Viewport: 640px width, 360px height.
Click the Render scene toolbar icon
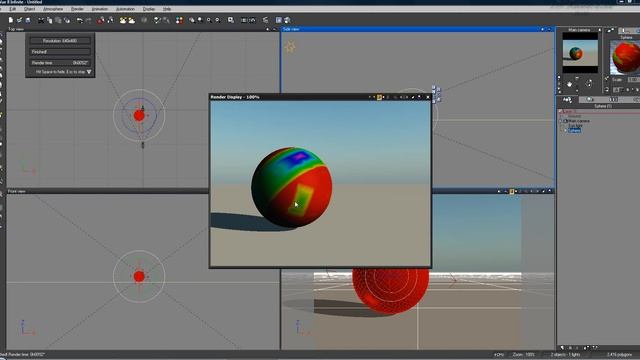(x=279, y=20)
